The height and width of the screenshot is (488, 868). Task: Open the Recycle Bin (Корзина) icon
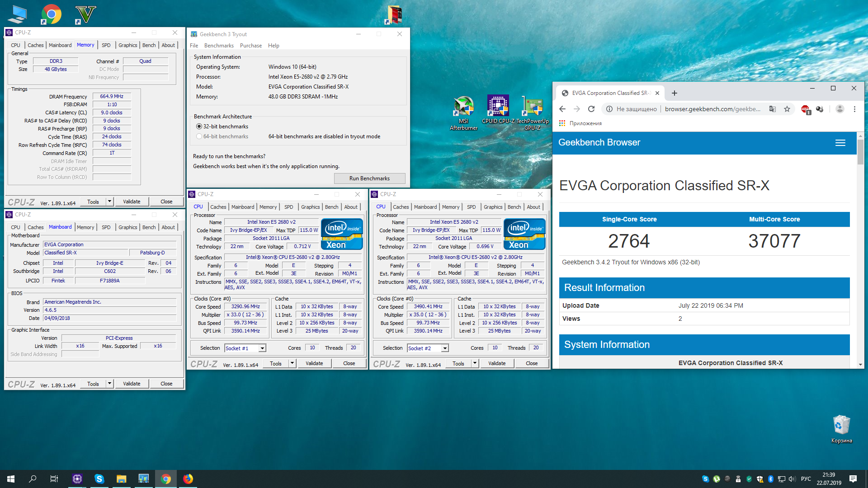(841, 429)
